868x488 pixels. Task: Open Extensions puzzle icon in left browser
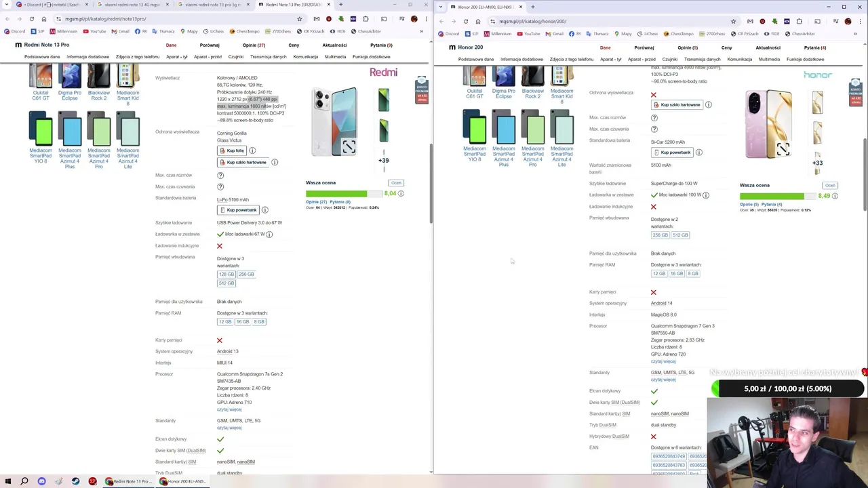(366, 19)
